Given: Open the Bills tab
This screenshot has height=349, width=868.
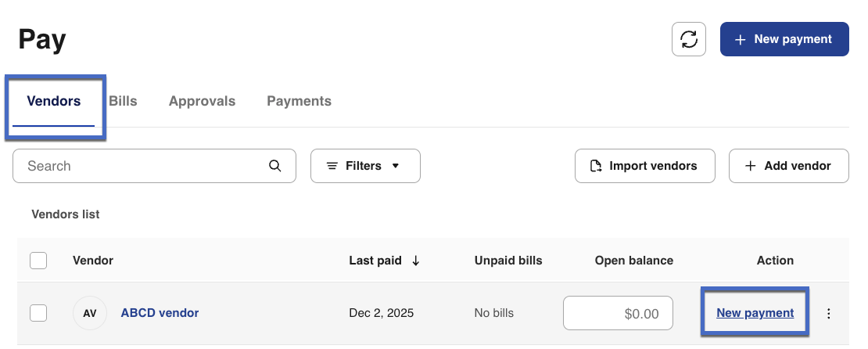Looking at the screenshot, I should click(124, 101).
